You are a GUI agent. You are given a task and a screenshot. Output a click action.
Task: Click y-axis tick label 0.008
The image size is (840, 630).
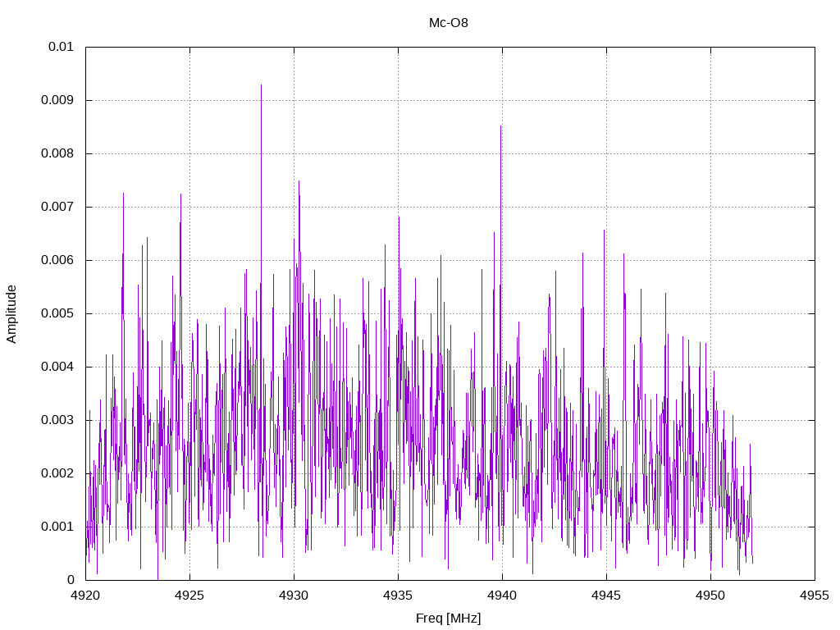coord(58,153)
